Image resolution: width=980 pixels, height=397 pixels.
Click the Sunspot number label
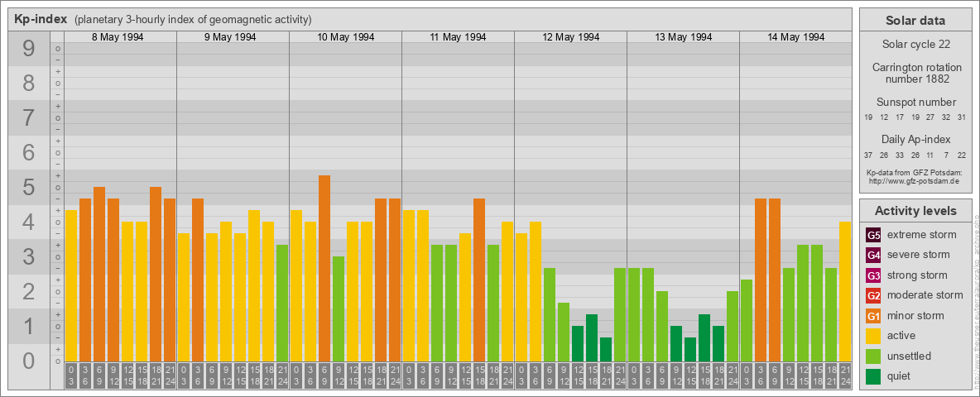coord(915,103)
